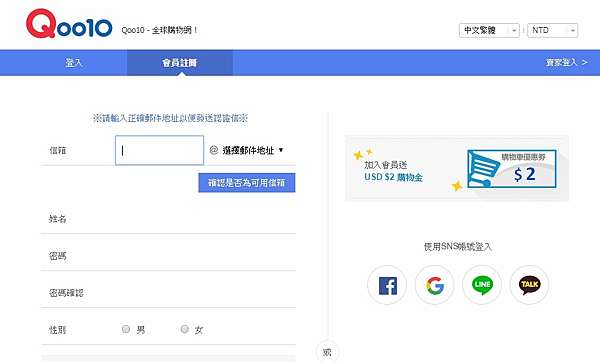Expand the 選擇郵件地址 email domain dropdown
This screenshot has width=600, height=362.
(x=252, y=150)
